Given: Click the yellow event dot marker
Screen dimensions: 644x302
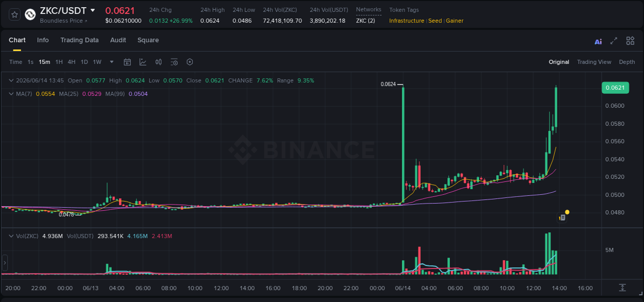Looking at the screenshot, I should pyautogui.click(x=567, y=212).
